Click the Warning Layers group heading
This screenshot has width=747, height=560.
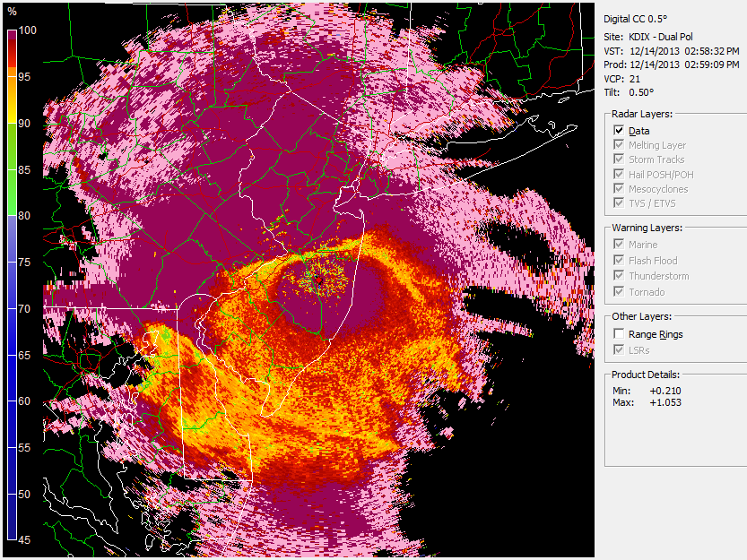(x=647, y=228)
